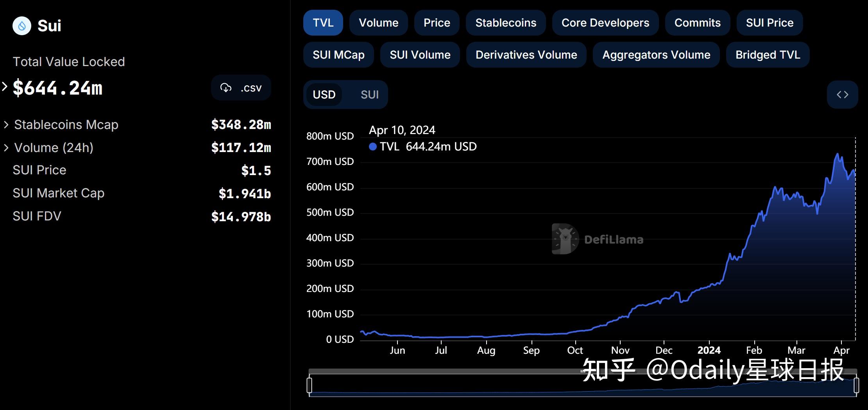868x410 pixels.
Task: View the Core Developers tab
Action: 605,23
